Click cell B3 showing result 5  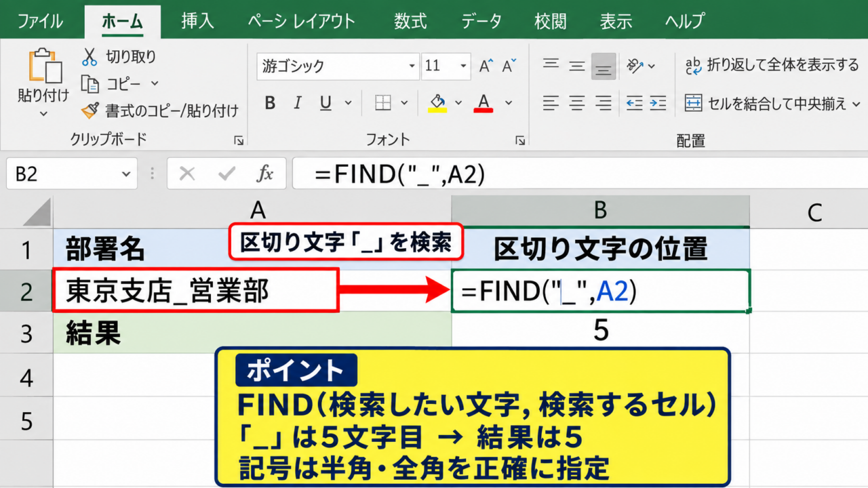click(x=600, y=332)
